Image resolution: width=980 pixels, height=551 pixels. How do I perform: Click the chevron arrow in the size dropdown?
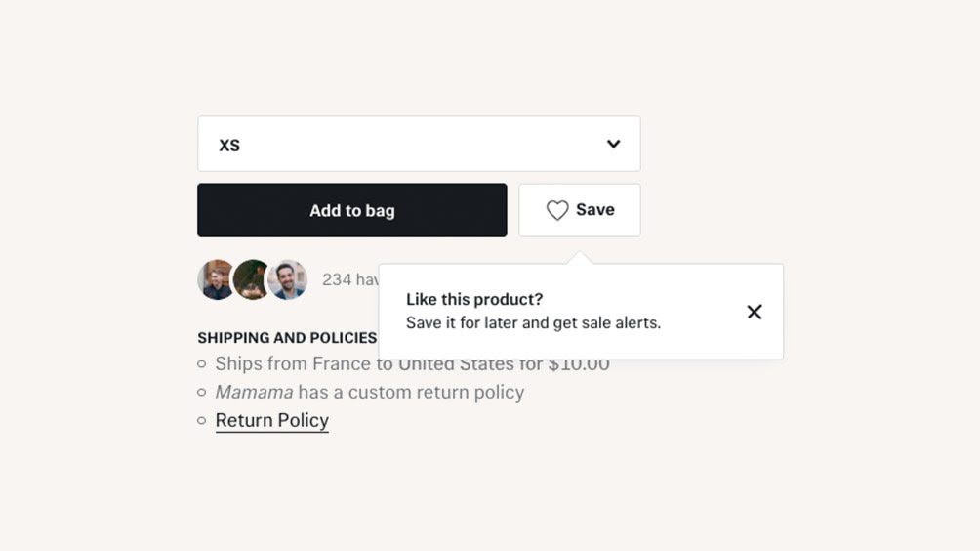(614, 144)
